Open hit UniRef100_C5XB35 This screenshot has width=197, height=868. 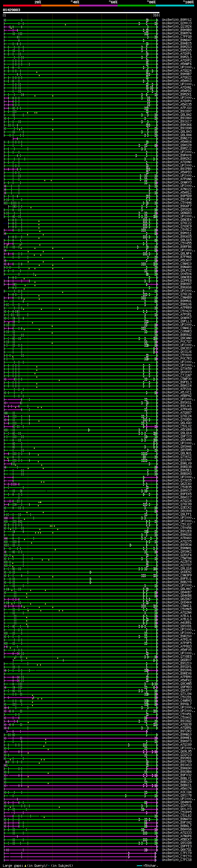click(177, 487)
